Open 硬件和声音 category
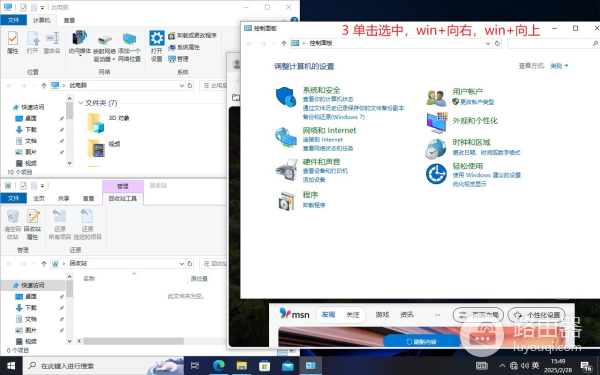Image resolution: width=600 pixels, height=375 pixels. (321, 161)
